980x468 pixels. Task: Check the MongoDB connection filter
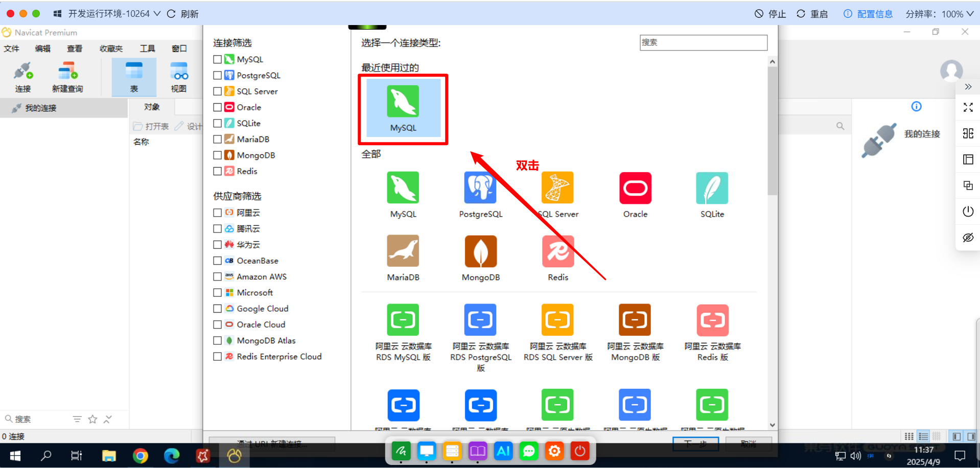tap(217, 155)
